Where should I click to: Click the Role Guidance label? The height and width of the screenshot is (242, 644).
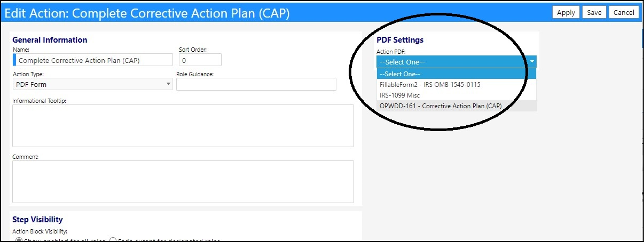click(195, 74)
